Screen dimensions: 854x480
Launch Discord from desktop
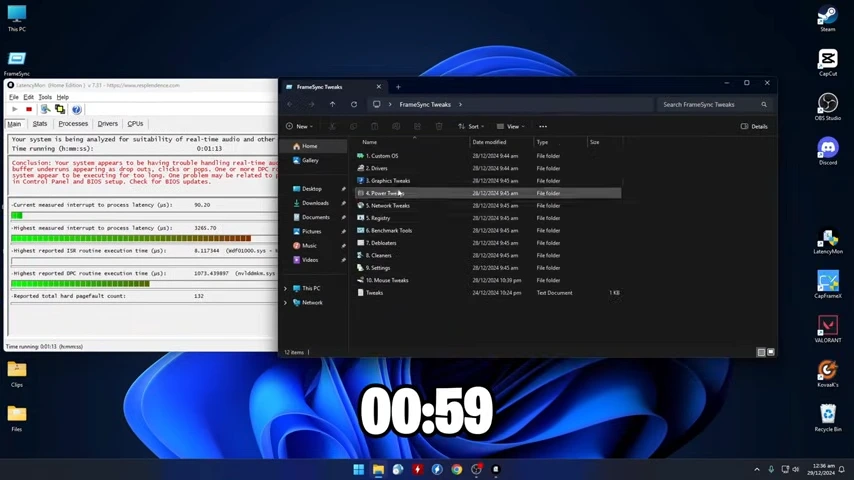(828, 151)
